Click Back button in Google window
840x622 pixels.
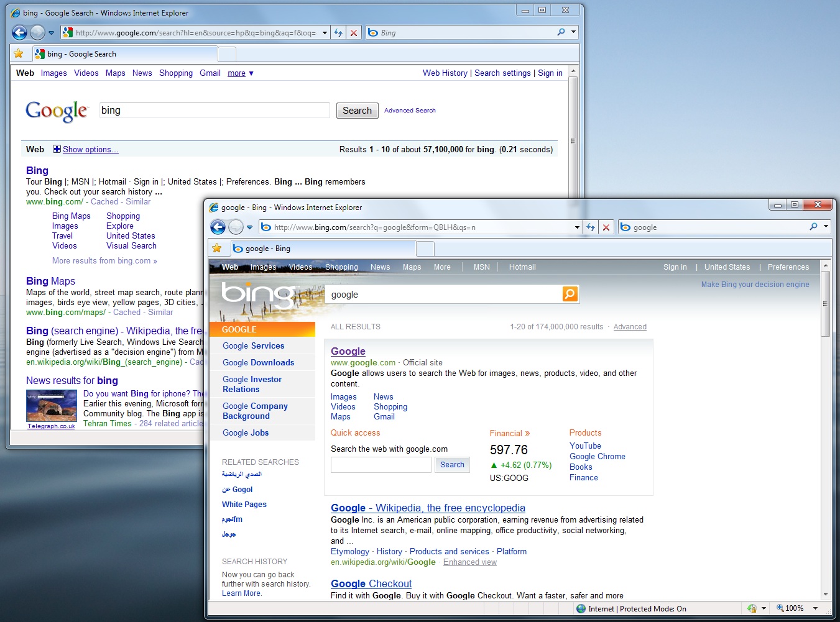[x=20, y=32]
